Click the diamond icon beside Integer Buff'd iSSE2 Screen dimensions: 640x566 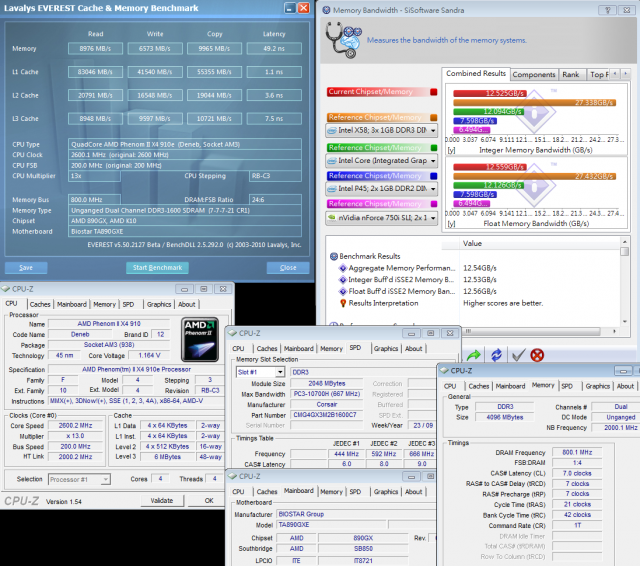tap(343, 280)
